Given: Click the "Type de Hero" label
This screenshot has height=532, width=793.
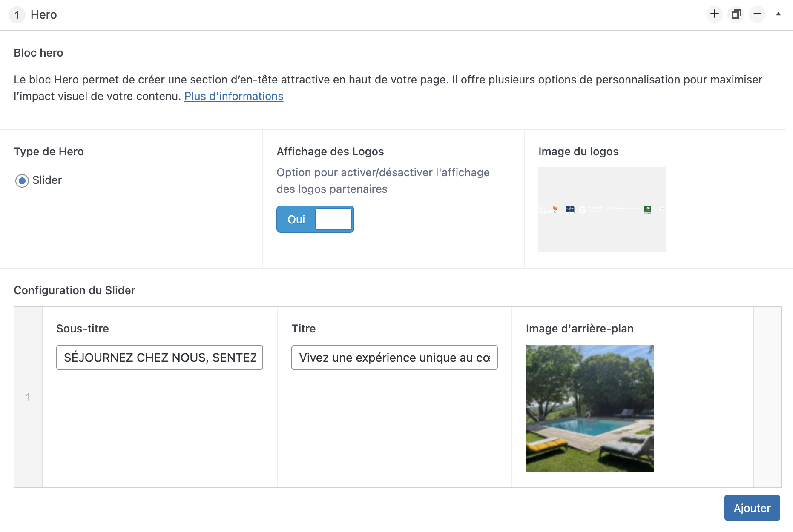Looking at the screenshot, I should point(49,152).
